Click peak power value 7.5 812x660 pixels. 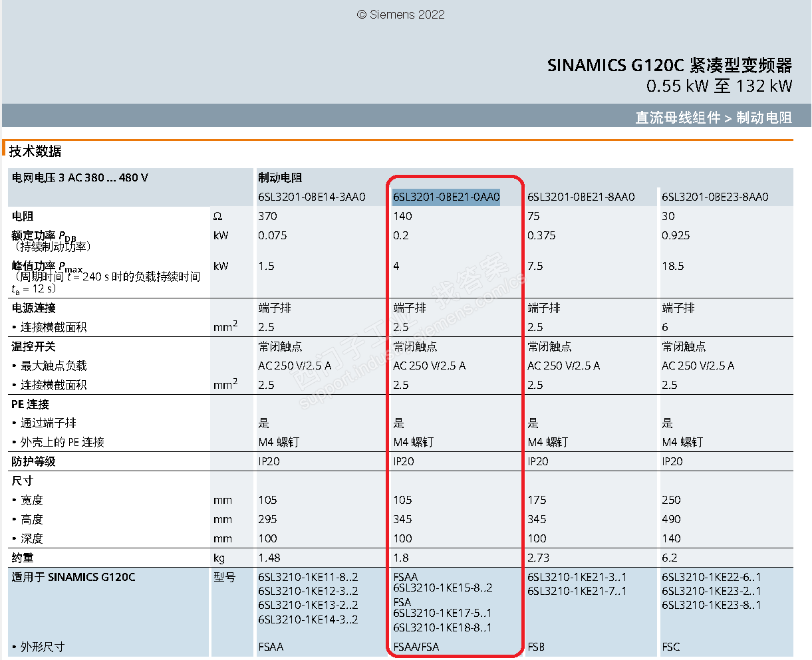[x=535, y=266]
